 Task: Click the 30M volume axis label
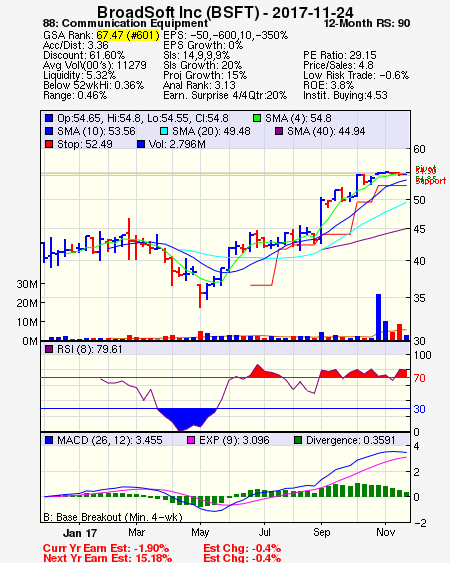27,284
